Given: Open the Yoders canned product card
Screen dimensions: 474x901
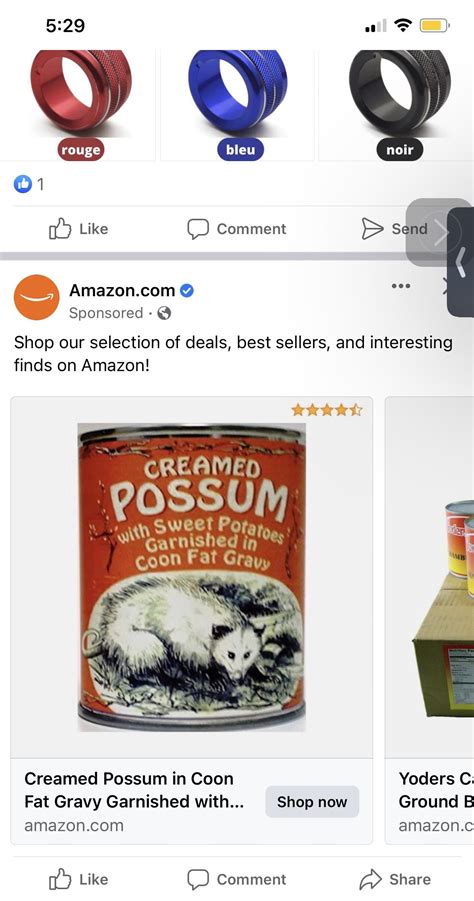Looking at the screenshot, I should [x=430, y=621].
